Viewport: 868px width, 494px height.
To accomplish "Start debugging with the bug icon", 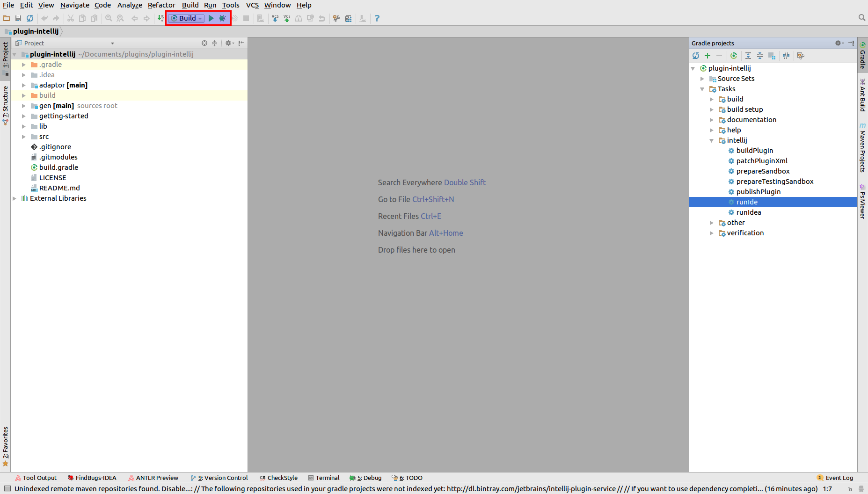I will pos(223,18).
